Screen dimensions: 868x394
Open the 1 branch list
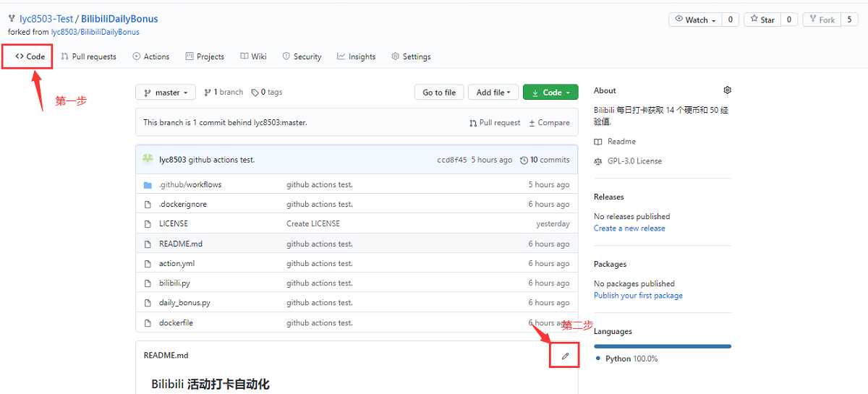tap(224, 93)
